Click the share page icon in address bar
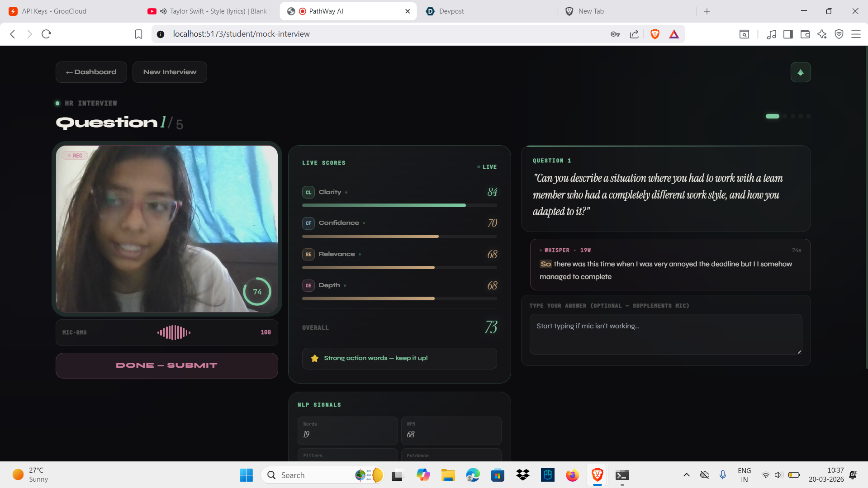868x488 pixels. [634, 34]
